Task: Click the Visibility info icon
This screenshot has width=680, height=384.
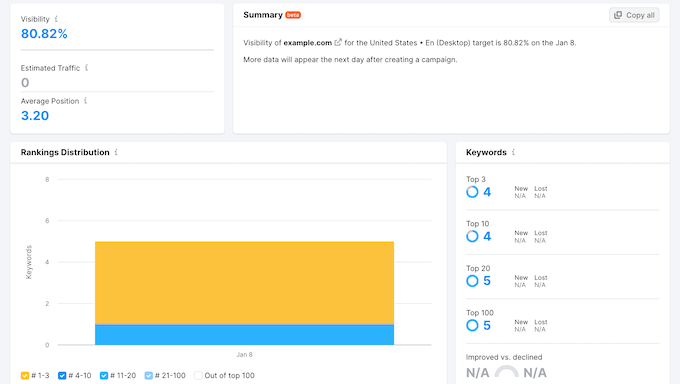Action: [56, 19]
